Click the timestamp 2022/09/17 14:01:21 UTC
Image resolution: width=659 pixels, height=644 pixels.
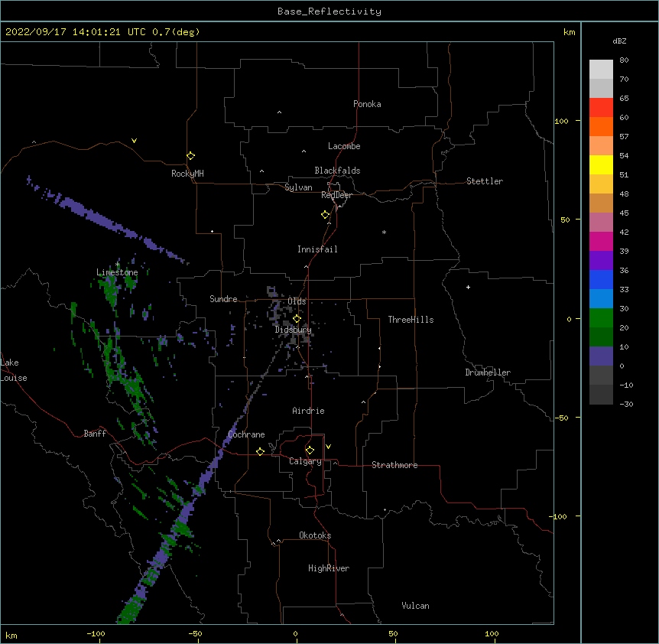pyautogui.click(x=76, y=32)
